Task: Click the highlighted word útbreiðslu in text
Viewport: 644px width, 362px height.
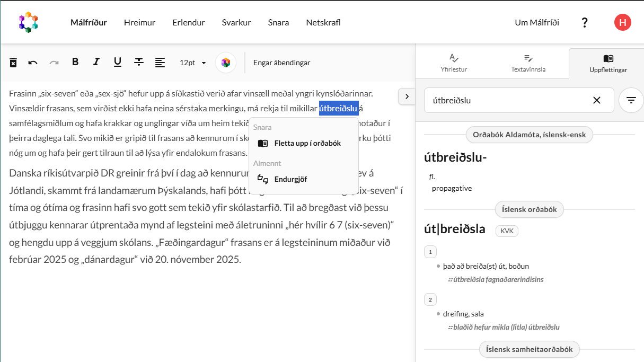Action: pos(339,108)
